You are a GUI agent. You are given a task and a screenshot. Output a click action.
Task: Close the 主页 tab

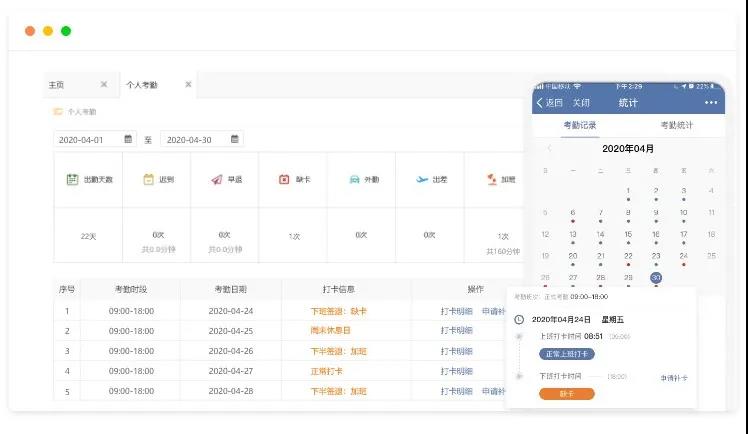click(104, 84)
